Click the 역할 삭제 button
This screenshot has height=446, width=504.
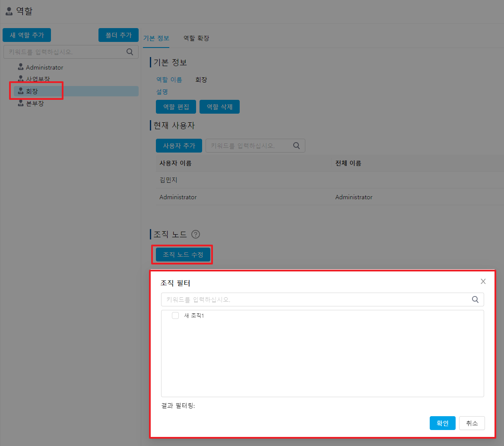(219, 107)
